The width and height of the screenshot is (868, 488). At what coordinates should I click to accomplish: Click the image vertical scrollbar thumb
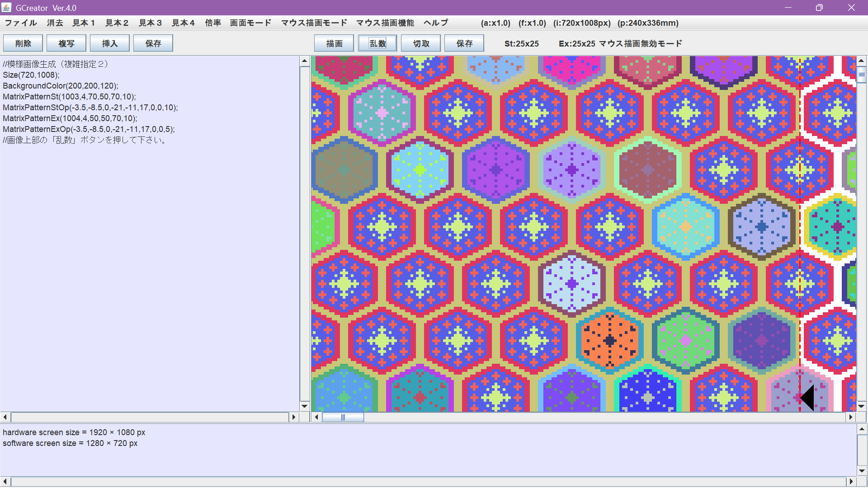(x=861, y=75)
